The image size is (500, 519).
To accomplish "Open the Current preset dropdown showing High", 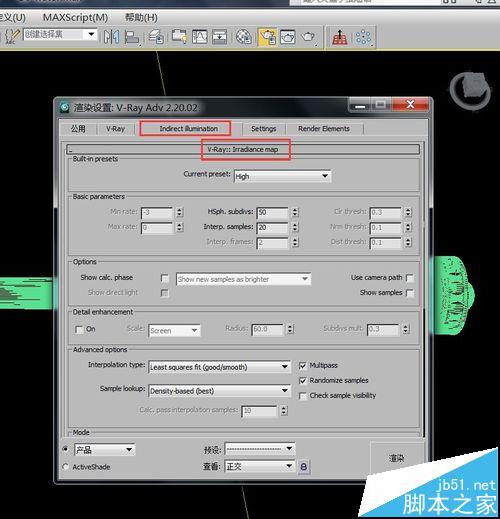I will (x=283, y=176).
